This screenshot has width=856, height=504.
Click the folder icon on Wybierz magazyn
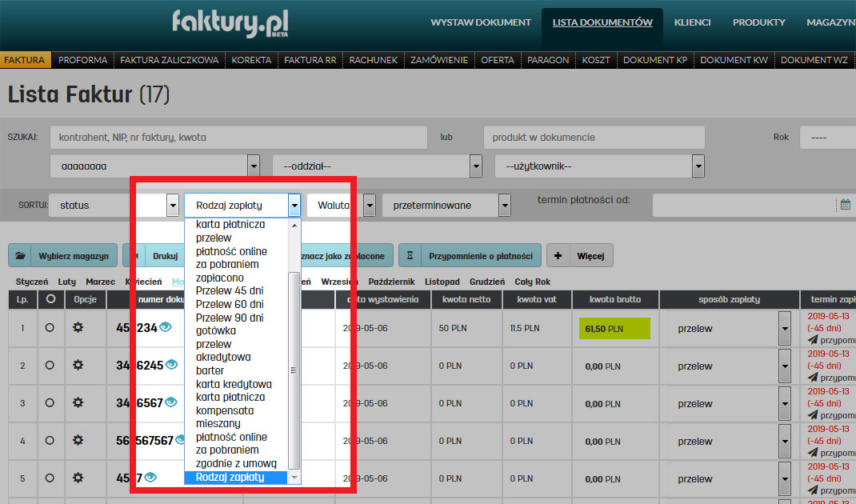click(23, 256)
